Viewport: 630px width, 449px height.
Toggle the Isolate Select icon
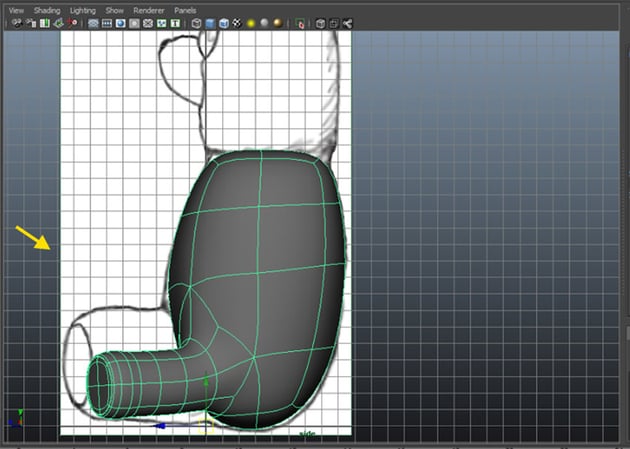point(300,22)
